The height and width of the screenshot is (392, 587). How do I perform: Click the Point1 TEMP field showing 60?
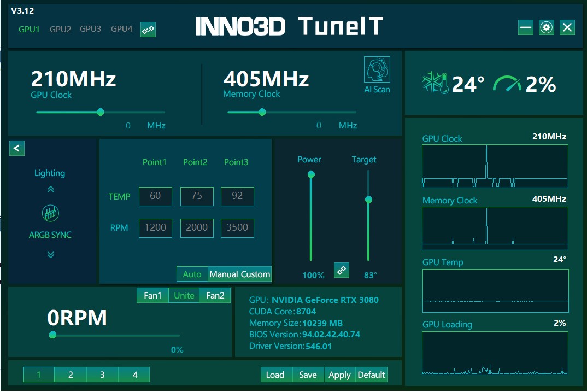[x=155, y=196]
